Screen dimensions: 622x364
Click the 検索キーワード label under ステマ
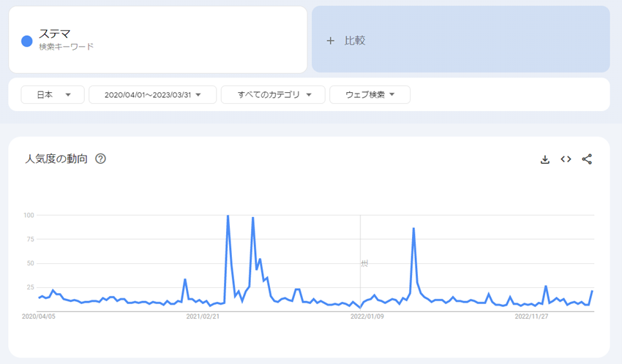coord(67,47)
